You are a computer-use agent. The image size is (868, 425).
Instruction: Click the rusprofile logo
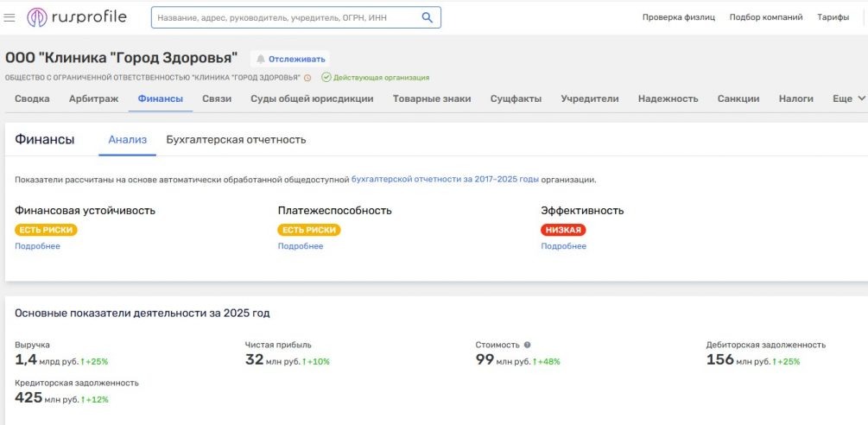[x=76, y=17]
